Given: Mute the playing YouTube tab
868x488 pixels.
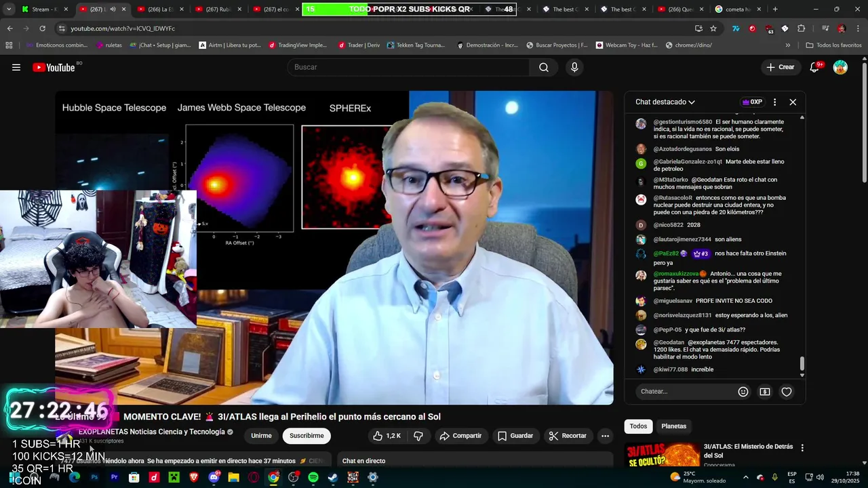Looking at the screenshot, I should (x=113, y=9).
